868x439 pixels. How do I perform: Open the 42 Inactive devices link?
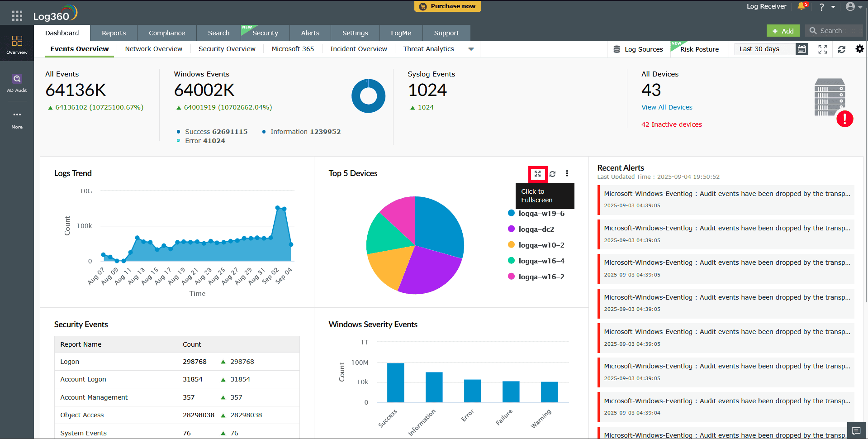click(672, 124)
